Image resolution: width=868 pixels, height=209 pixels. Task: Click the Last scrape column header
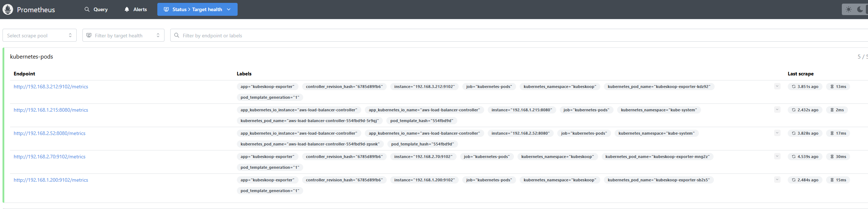(x=801, y=74)
